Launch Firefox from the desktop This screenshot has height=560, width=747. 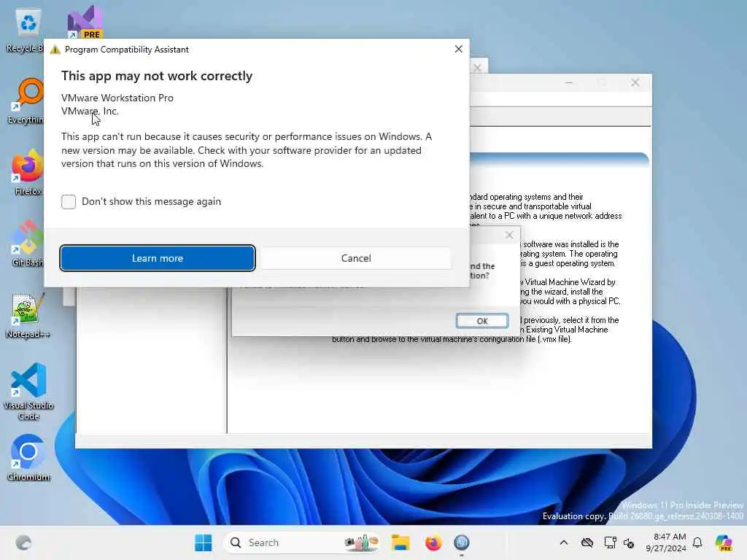[28, 172]
